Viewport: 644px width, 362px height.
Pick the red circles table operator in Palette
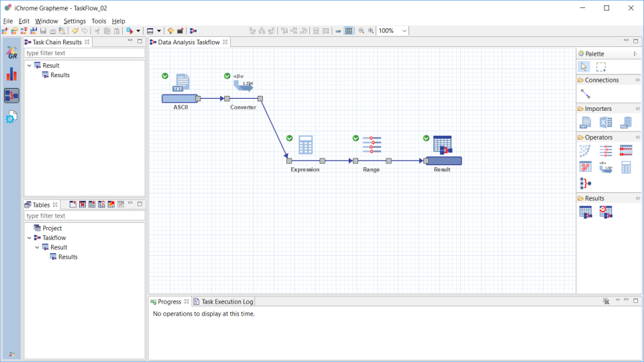click(585, 167)
